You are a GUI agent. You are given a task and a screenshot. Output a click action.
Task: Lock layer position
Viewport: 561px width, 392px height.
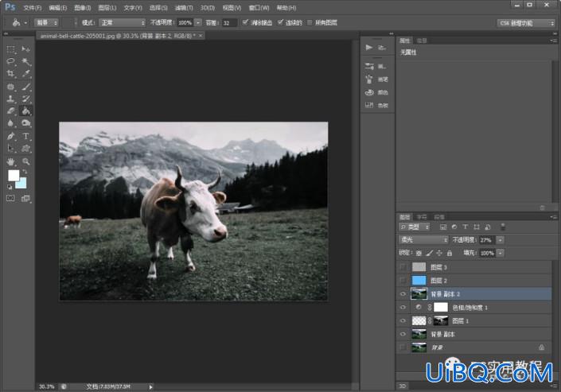[x=439, y=253]
